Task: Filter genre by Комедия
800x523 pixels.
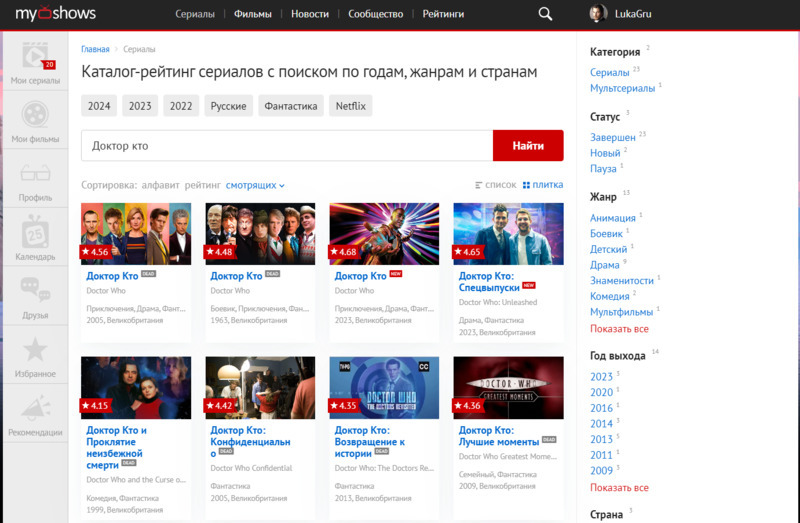Action: click(610, 296)
